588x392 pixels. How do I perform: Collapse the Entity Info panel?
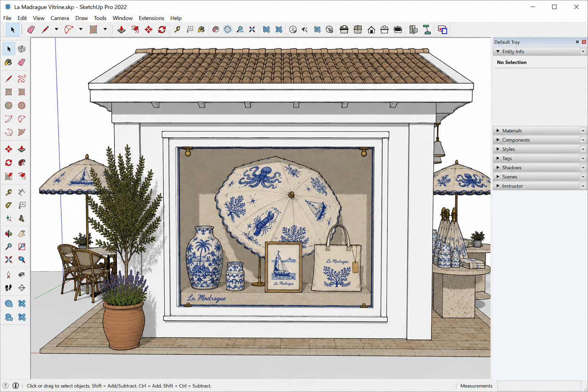pos(540,51)
